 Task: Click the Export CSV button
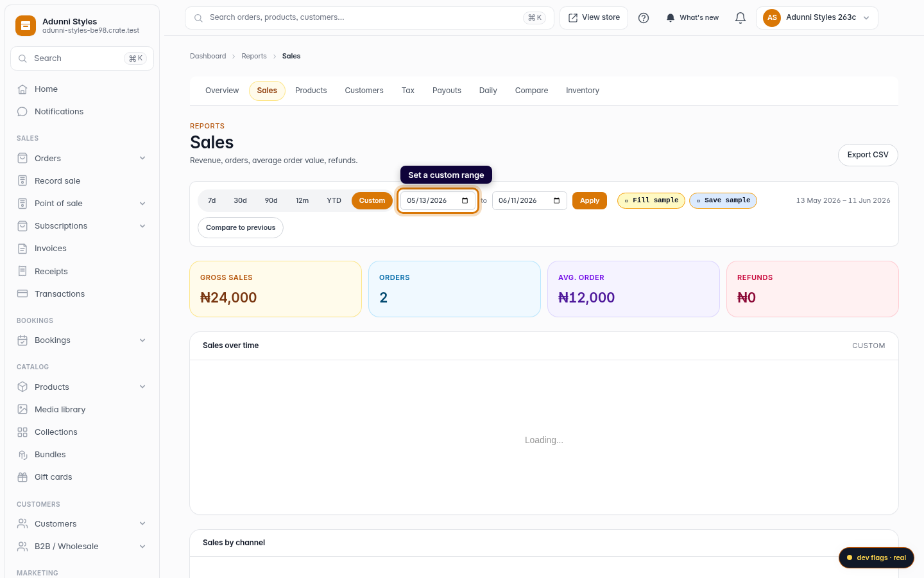coord(868,155)
